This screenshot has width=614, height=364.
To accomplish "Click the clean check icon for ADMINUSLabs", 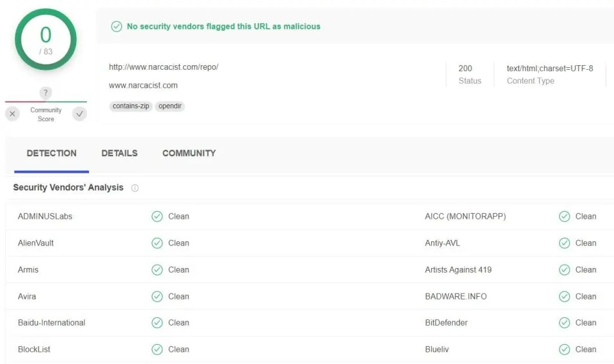I will [157, 216].
